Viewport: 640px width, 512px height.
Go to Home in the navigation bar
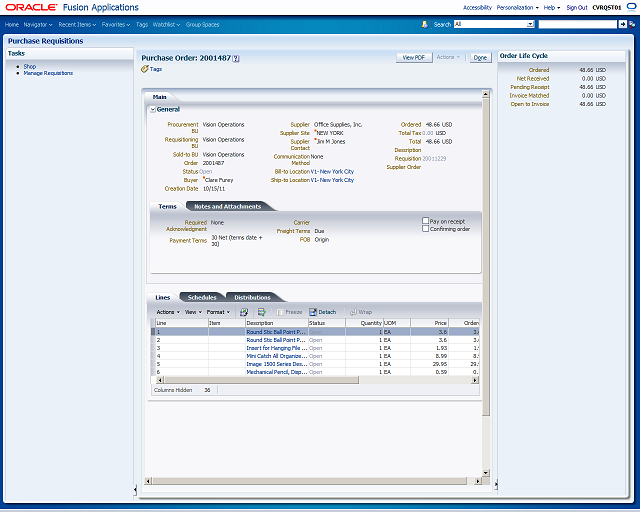click(11, 24)
